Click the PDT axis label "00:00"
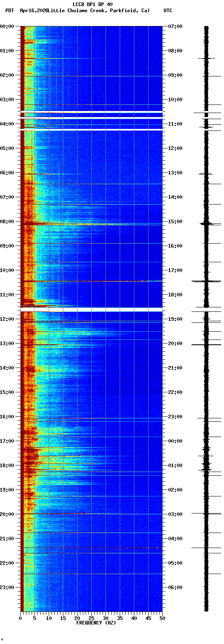The image size is (224, 644). [7, 26]
